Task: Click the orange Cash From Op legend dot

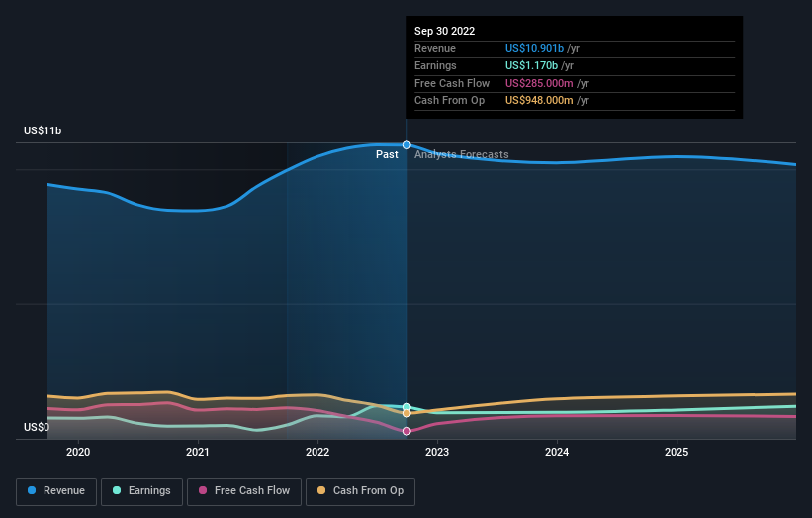Action: pyautogui.click(x=321, y=490)
